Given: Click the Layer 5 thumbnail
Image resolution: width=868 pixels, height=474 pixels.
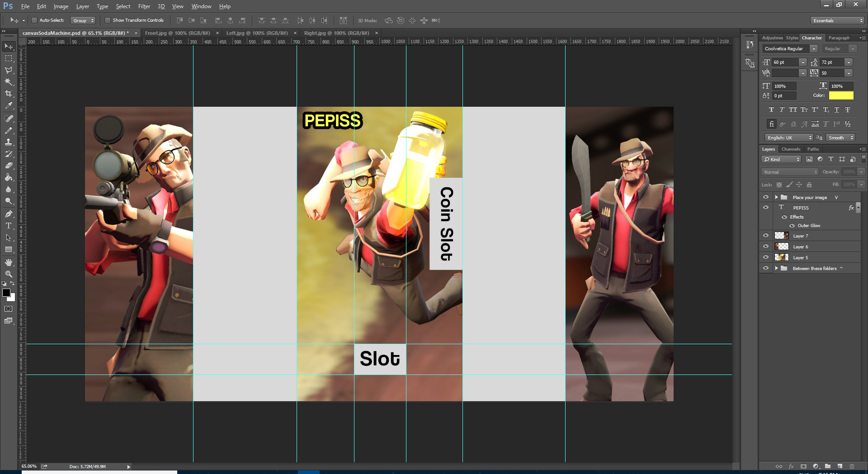Looking at the screenshot, I should [782, 257].
